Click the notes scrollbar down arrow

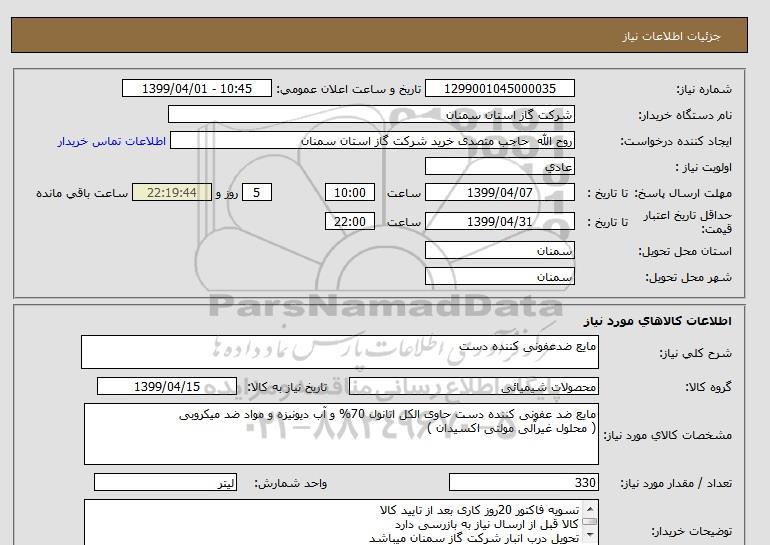[589, 536]
